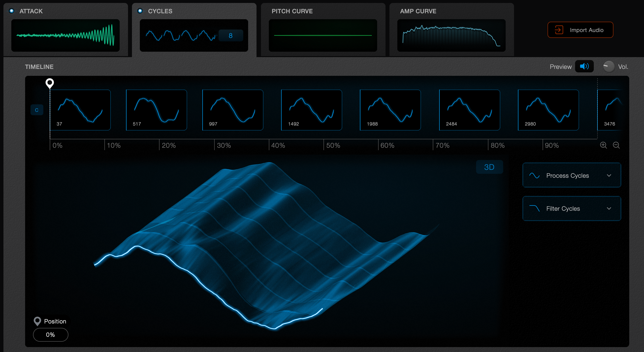The width and height of the screenshot is (644, 352).
Task: Click the timeline zoom out magnifier
Action: [x=616, y=145]
